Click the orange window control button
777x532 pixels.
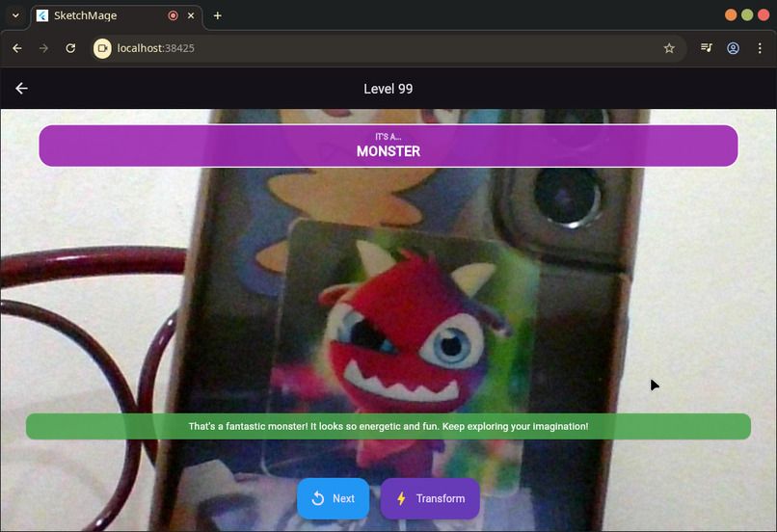coord(731,14)
